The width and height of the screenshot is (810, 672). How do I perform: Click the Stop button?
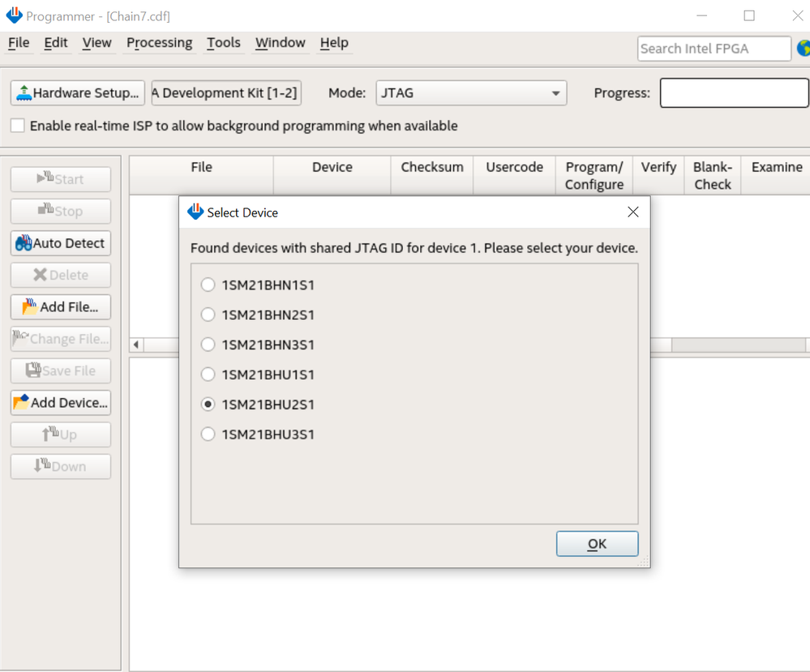[x=61, y=212]
